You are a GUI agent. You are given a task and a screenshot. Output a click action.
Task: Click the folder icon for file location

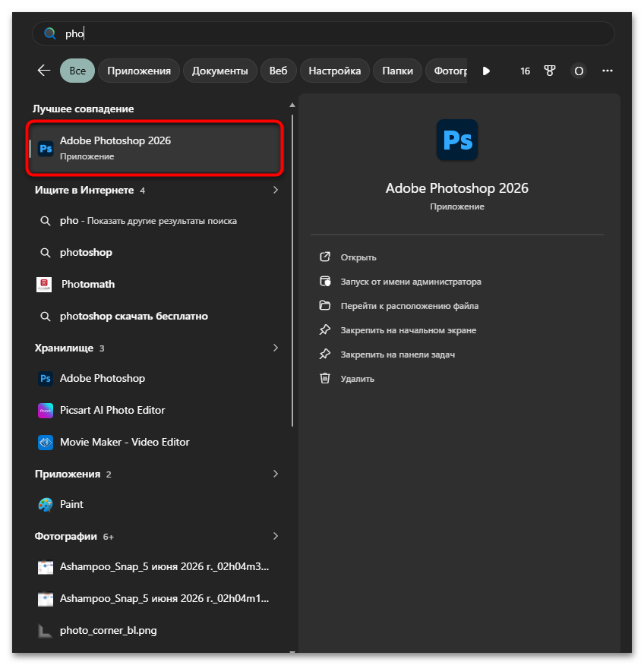[x=325, y=305]
